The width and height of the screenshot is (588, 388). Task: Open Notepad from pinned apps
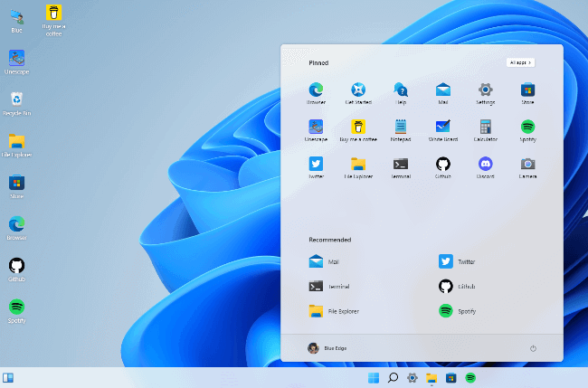click(x=401, y=130)
